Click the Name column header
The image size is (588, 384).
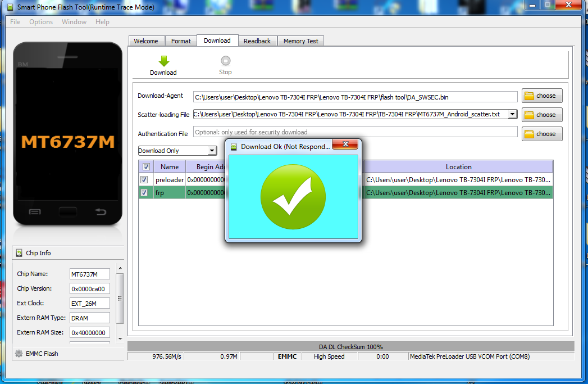point(170,166)
